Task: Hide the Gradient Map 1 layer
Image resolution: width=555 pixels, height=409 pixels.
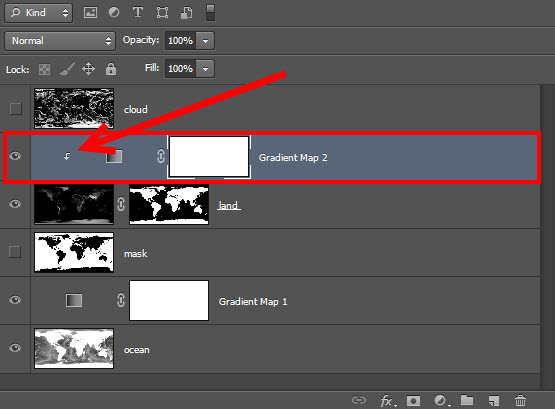Action: [x=15, y=300]
